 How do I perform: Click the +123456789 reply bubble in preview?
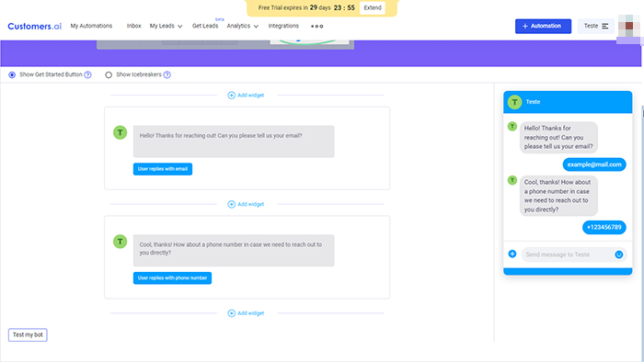[604, 227]
